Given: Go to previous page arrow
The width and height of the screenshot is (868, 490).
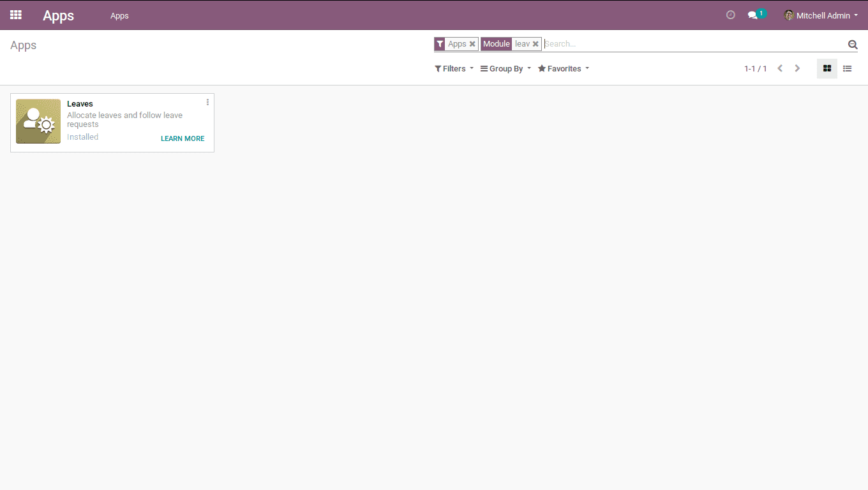Looking at the screenshot, I should pyautogui.click(x=780, y=68).
